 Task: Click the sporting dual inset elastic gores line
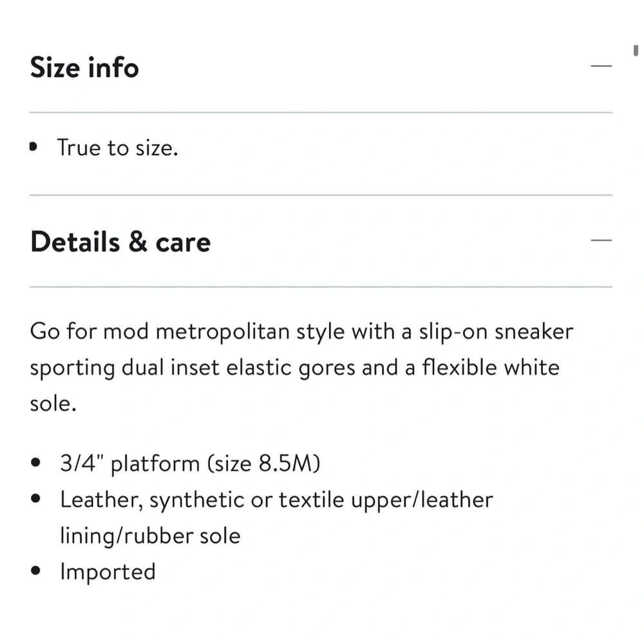295,367
